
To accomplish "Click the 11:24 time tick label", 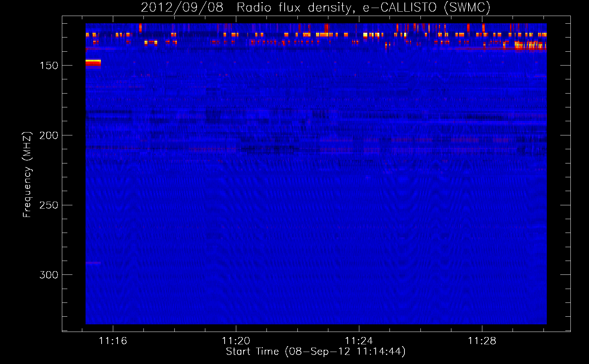I will tap(359, 341).
